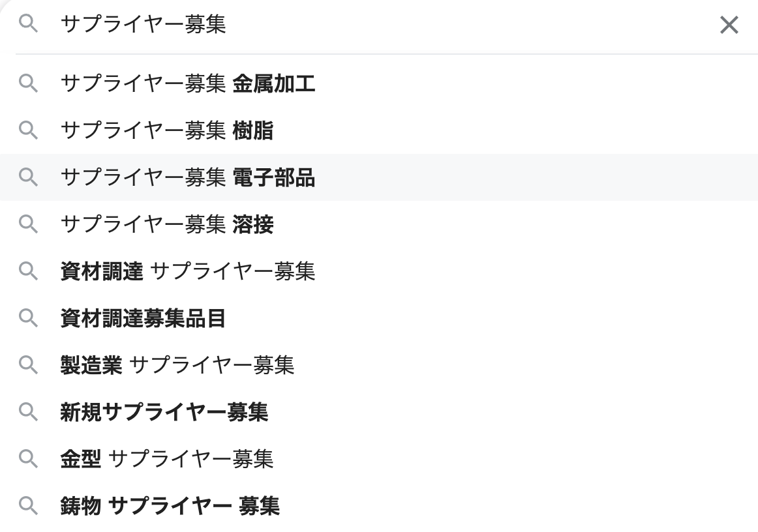
Task: Click the magnifier icon in the search bar
Action: (27, 25)
